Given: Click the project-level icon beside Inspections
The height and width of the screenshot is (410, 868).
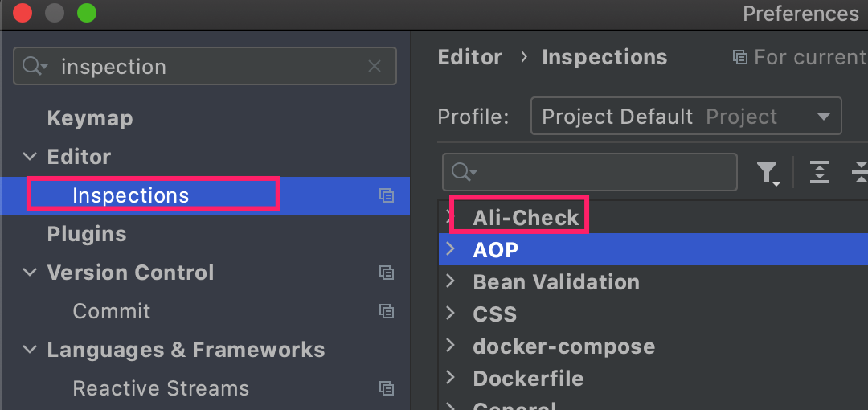Looking at the screenshot, I should pos(387,195).
